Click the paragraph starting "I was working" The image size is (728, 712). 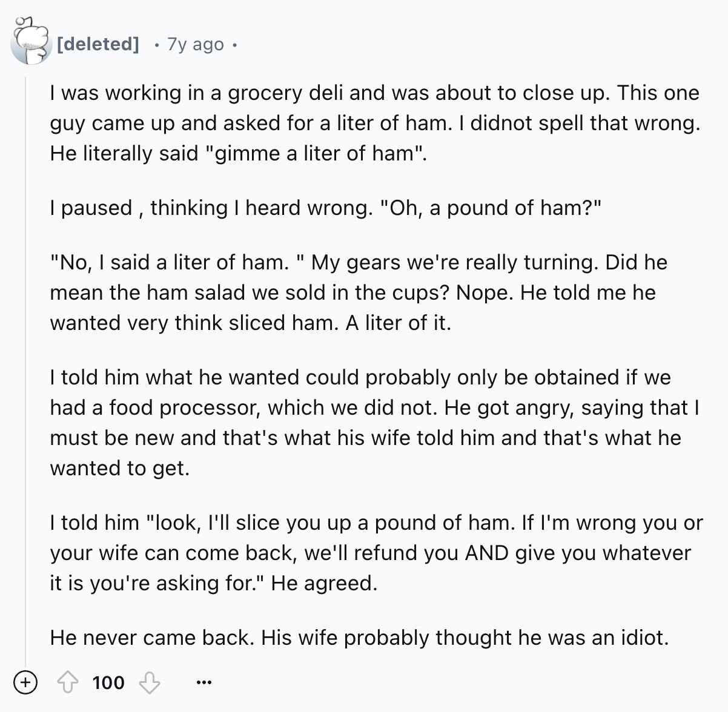pos(375,123)
